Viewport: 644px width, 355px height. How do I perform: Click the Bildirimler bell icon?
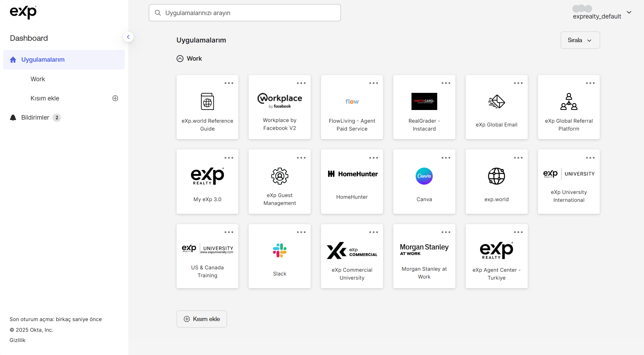point(13,118)
